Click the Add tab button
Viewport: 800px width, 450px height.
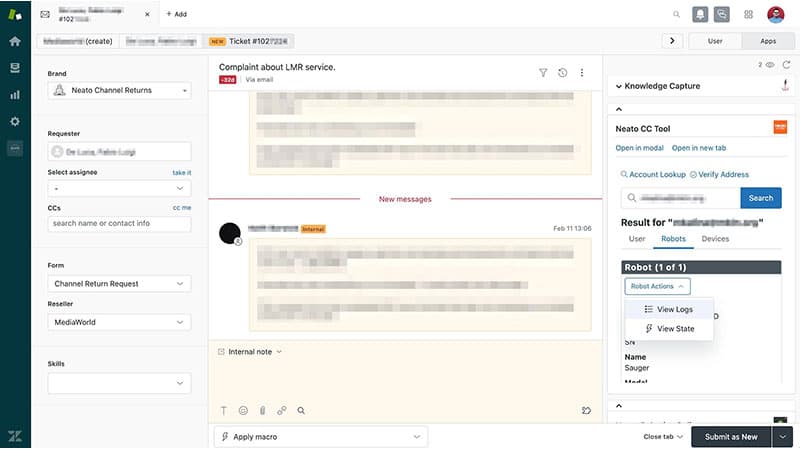(177, 14)
